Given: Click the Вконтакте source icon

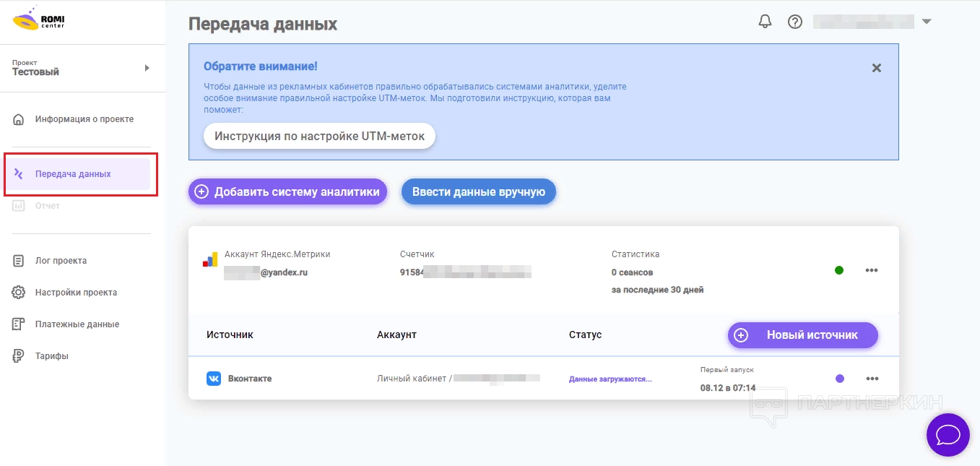Looking at the screenshot, I should pos(214,379).
